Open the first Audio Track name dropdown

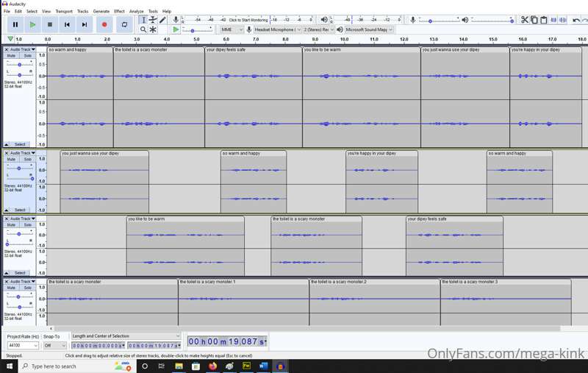click(23, 49)
